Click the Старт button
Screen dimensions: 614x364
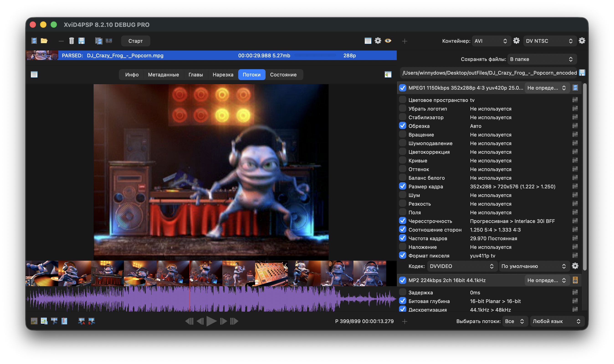coord(136,41)
